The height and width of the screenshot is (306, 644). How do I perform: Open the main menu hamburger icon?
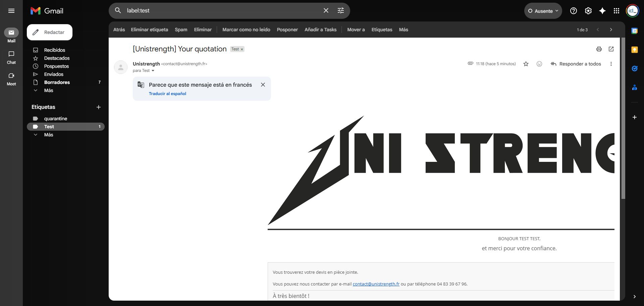pyautogui.click(x=11, y=11)
